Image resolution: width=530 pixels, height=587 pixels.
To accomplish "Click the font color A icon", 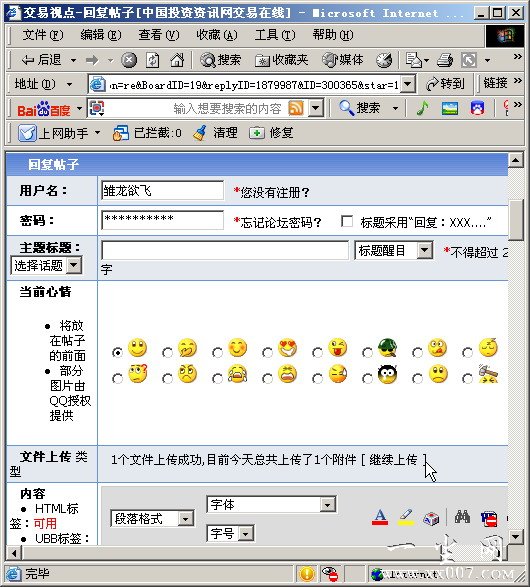I will [x=380, y=517].
